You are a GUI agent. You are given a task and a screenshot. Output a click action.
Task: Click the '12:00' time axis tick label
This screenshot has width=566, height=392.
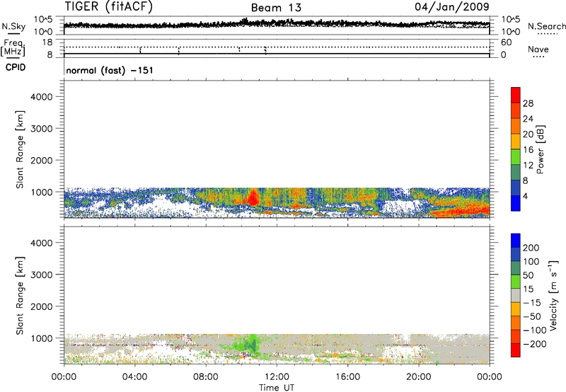coord(277,377)
